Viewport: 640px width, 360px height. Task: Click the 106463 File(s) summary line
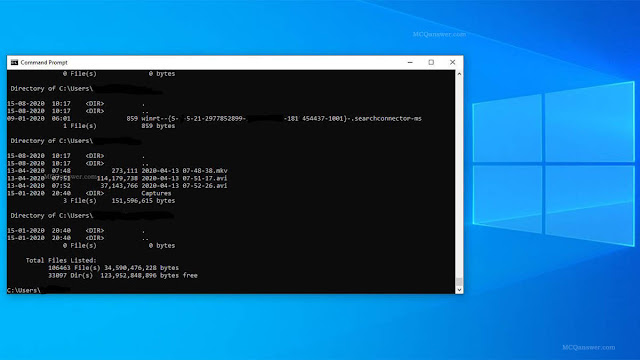click(113, 268)
